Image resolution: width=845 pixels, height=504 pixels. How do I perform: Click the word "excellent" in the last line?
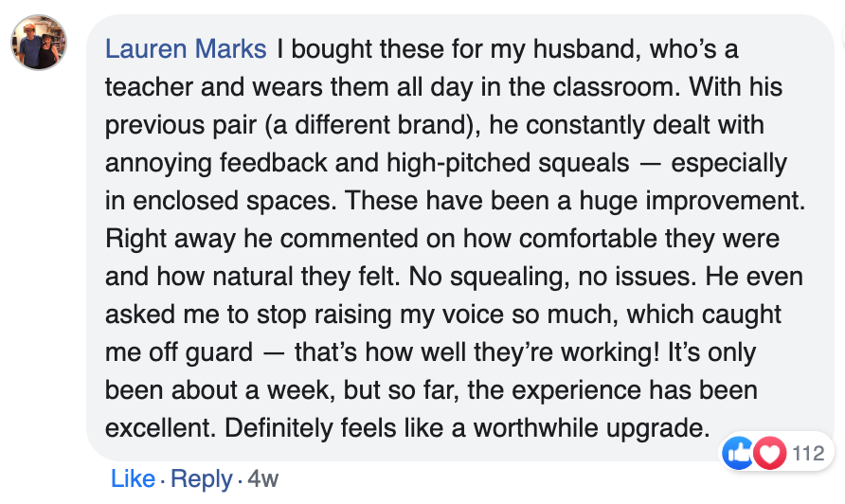point(161,428)
